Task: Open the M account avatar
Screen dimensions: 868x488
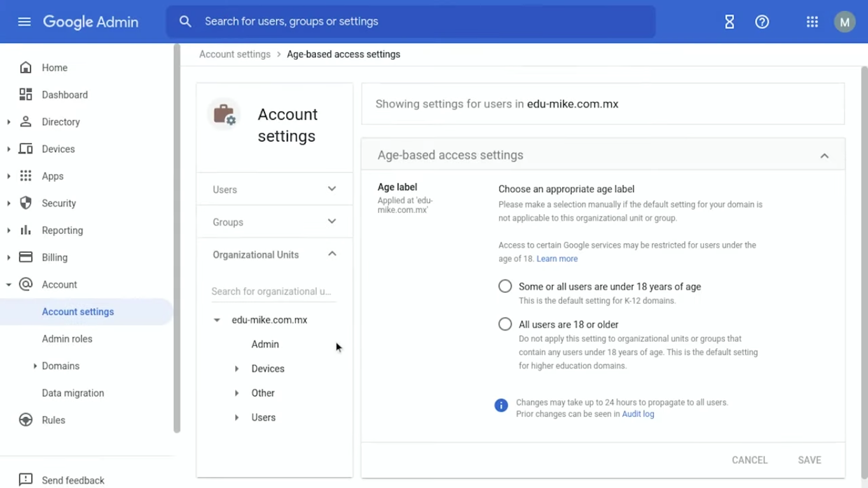Action: coord(844,22)
